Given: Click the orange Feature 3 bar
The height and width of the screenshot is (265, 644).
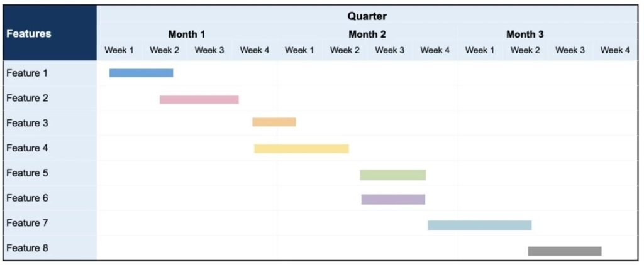Looking at the screenshot, I should click(x=274, y=122).
